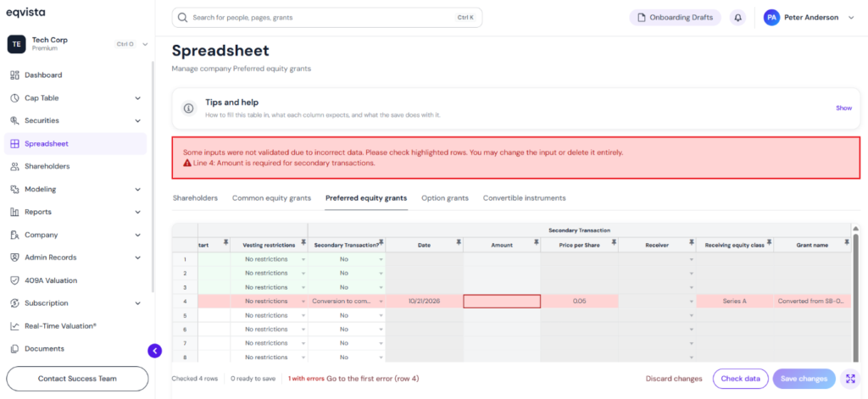The image size is (868, 399).
Task: Open the Dashboard sidebar icon
Action: point(15,75)
